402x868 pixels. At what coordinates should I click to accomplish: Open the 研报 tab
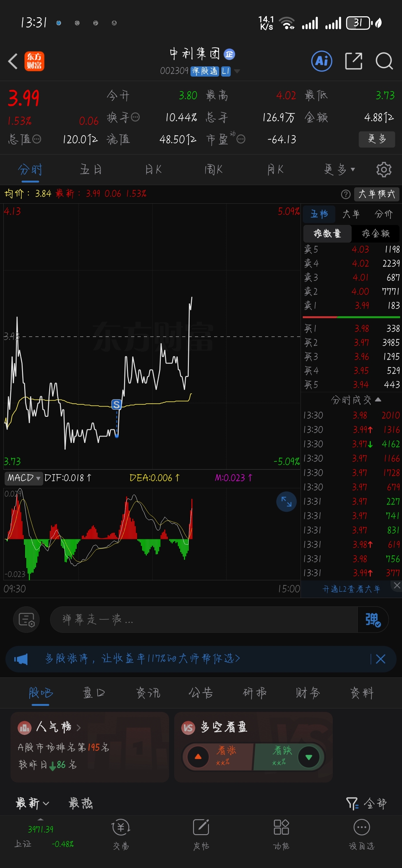click(254, 693)
